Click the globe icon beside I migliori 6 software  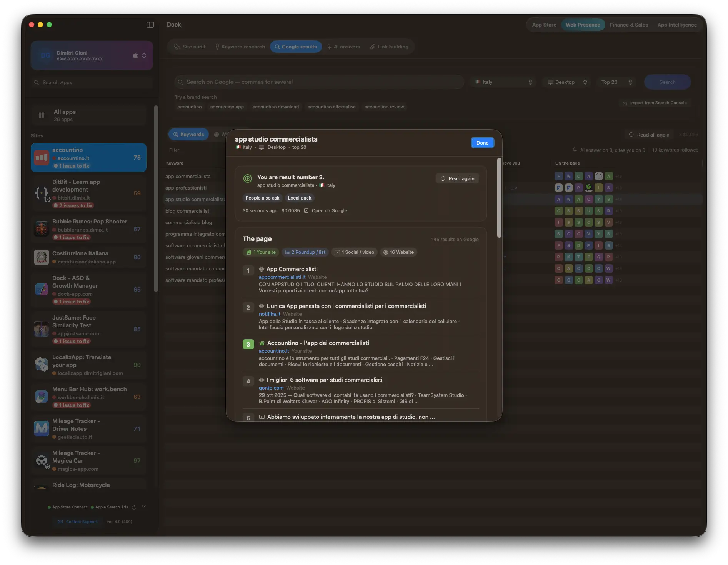[262, 380]
